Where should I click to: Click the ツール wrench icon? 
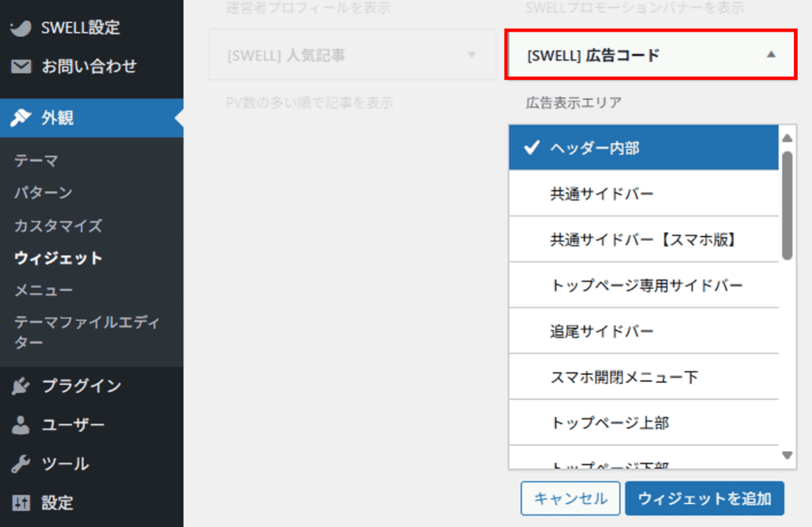pyautogui.click(x=21, y=464)
